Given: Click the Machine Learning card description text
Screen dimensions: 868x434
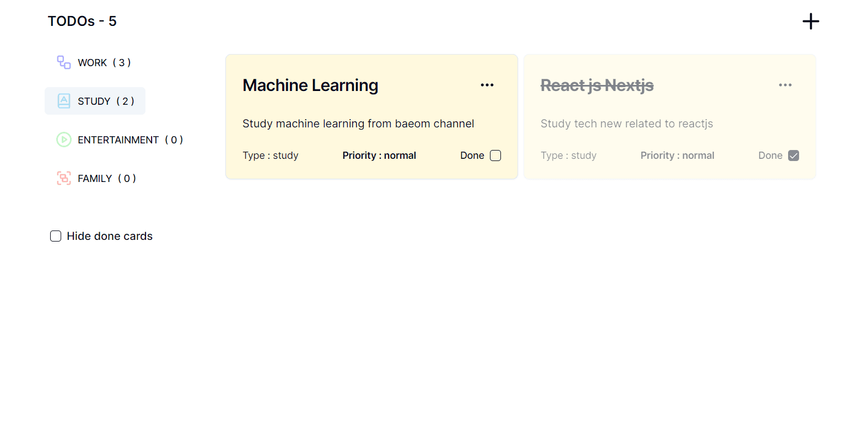Looking at the screenshot, I should [x=358, y=124].
